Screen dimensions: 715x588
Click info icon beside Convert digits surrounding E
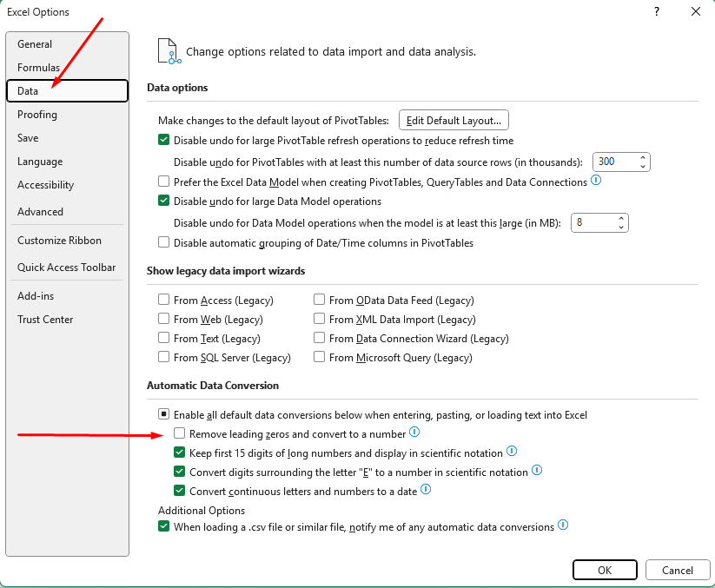tap(537, 471)
